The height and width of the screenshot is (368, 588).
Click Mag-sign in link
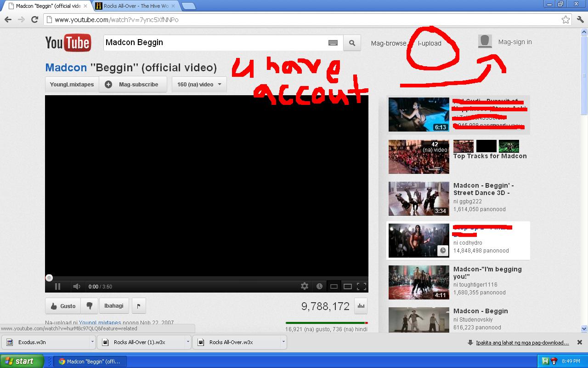tap(515, 42)
